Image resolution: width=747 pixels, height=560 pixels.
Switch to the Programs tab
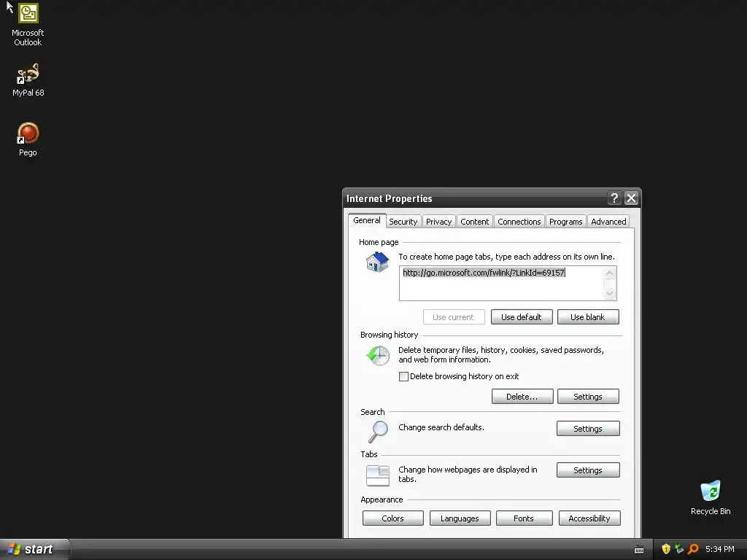(x=565, y=222)
